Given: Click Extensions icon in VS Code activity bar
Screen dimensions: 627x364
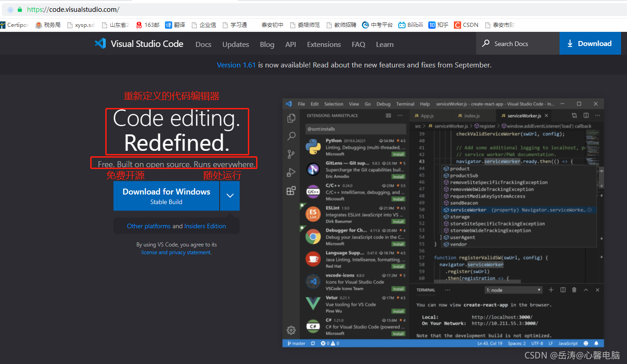Looking at the screenshot, I should coord(291,191).
